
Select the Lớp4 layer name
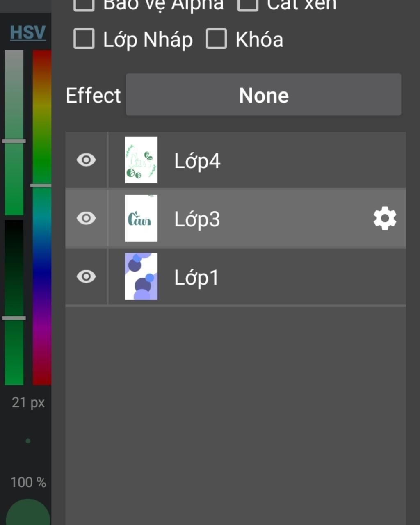click(x=197, y=161)
